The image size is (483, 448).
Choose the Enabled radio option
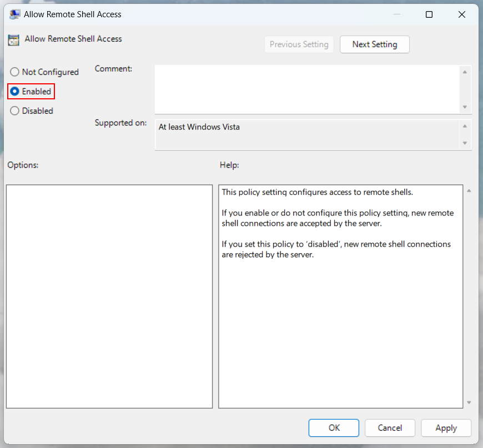point(15,92)
